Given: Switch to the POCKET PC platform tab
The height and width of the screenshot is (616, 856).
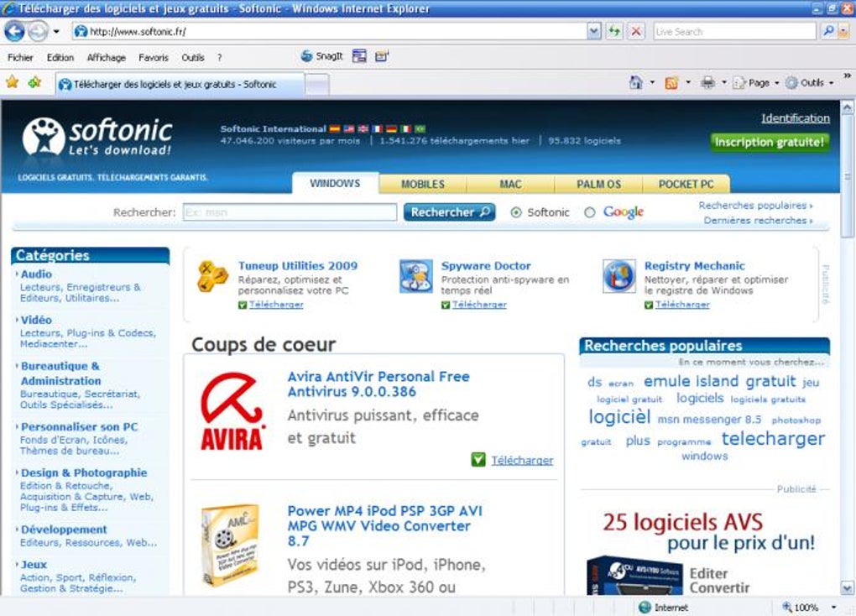Looking at the screenshot, I should (686, 184).
